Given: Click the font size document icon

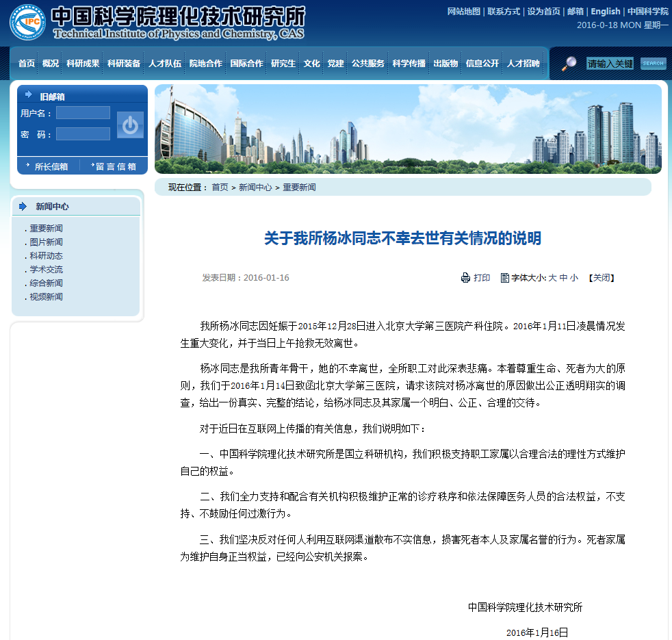Looking at the screenshot, I should click(x=505, y=278).
